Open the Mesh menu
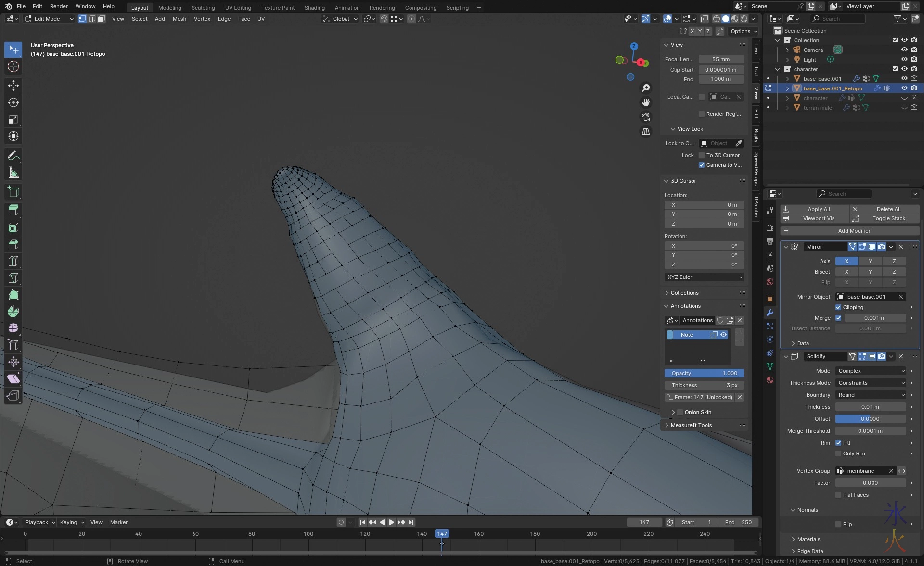The height and width of the screenshot is (566, 924). (x=179, y=19)
